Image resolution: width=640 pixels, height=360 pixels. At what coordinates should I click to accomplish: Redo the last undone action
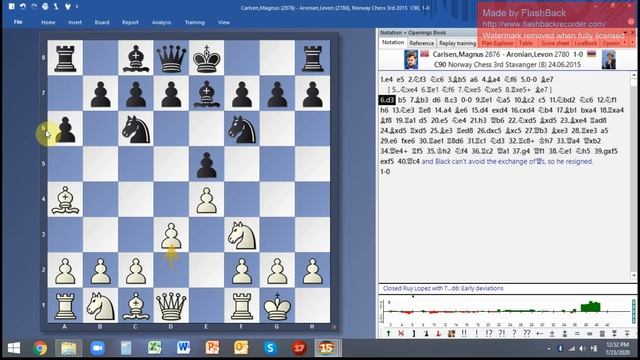pyautogui.click(x=34, y=6)
